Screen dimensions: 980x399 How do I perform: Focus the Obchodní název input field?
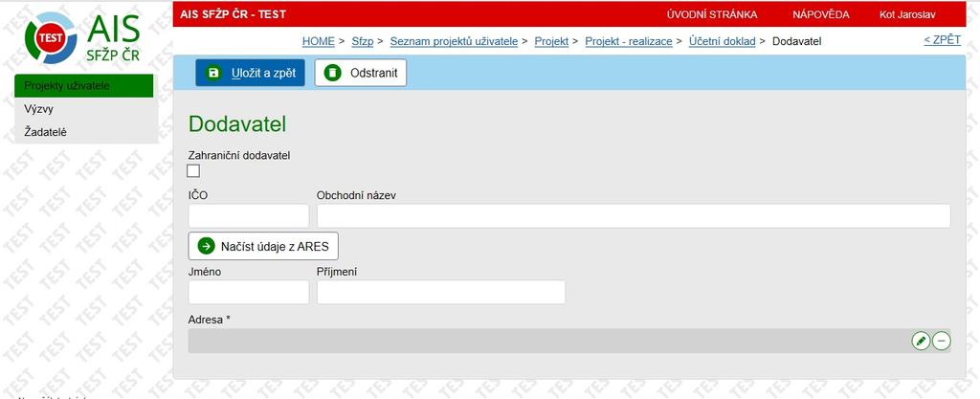(x=634, y=216)
